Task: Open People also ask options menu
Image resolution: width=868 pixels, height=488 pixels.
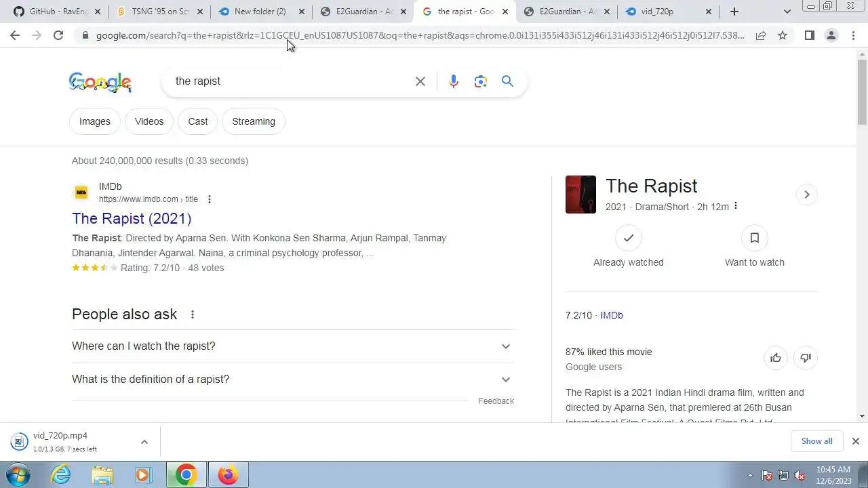Action: 193,314
